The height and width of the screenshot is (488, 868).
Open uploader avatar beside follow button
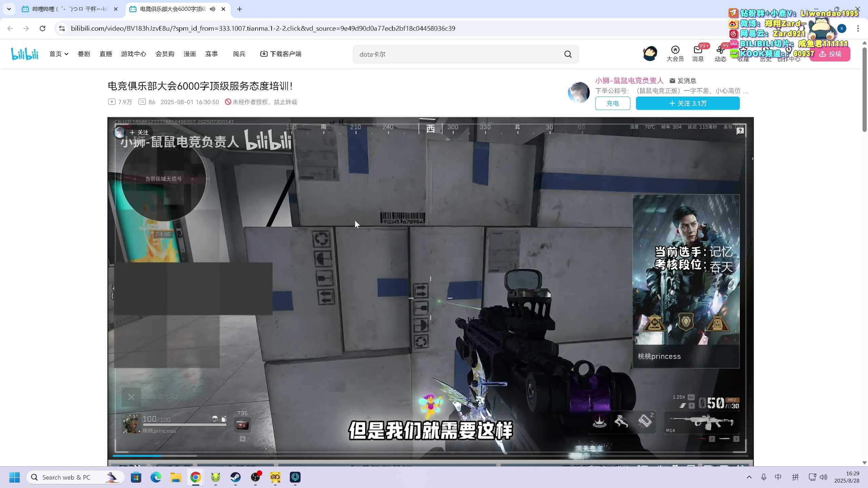coord(579,92)
